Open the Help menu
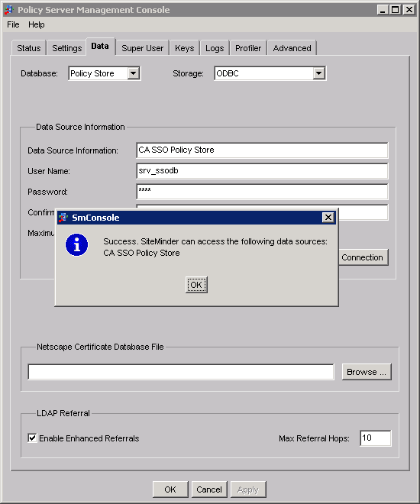This screenshot has height=504, width=420. [37, 24]
